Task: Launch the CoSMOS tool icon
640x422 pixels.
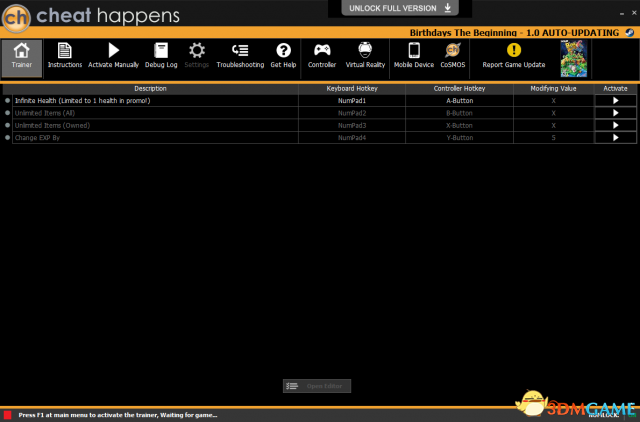Action: pos(452,51)
